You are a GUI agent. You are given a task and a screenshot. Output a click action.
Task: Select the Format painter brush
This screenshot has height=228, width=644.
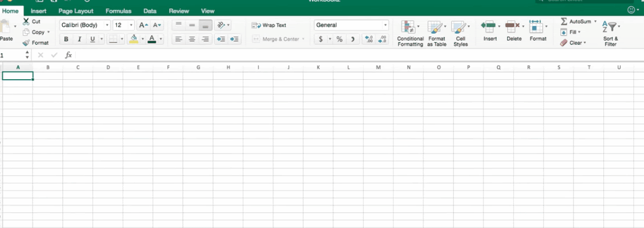tap(26, 42)
